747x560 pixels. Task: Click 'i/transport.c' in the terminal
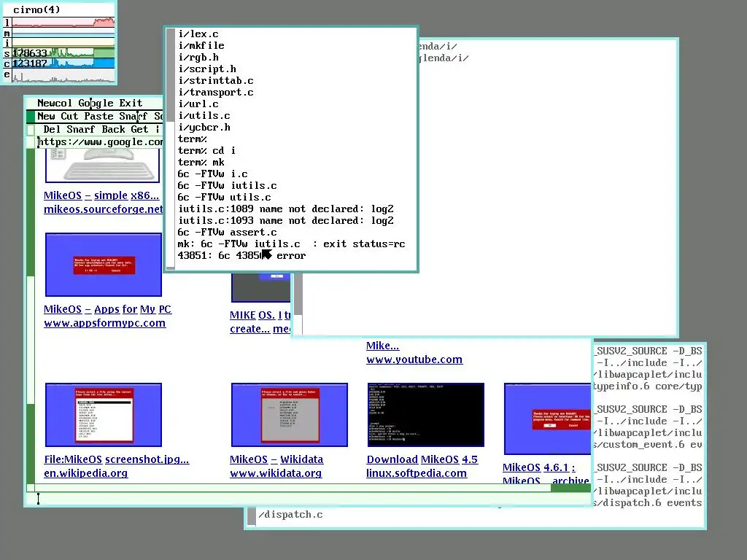pyautogui.click(x=216, y=93)
